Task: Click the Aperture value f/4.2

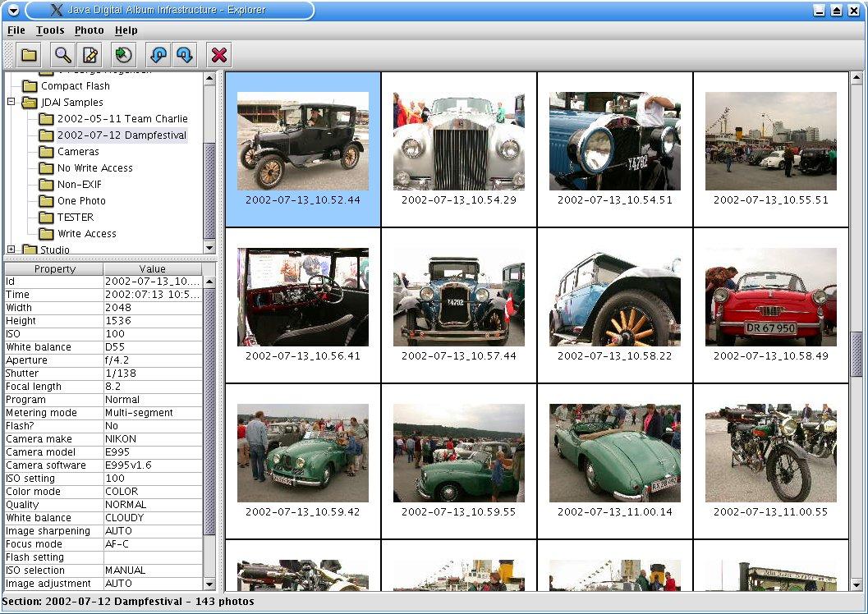Action: [x=153, y=360]
